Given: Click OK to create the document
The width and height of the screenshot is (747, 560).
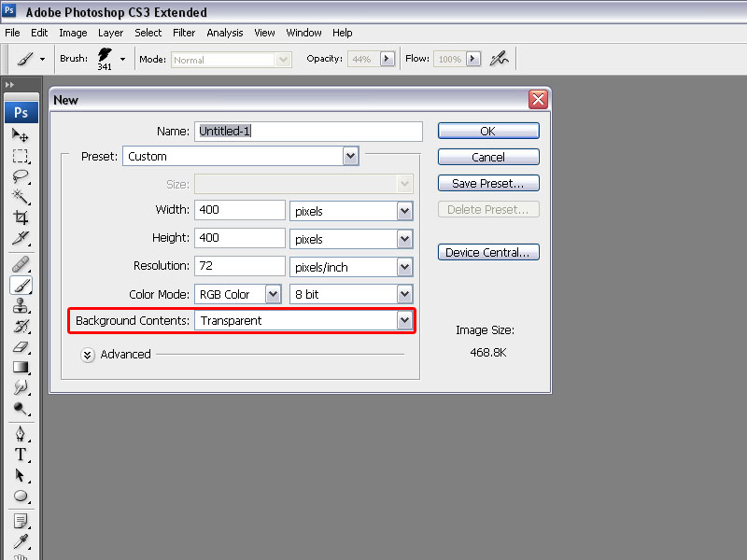Looking at the screenshot, I should [x=487, y=132].
